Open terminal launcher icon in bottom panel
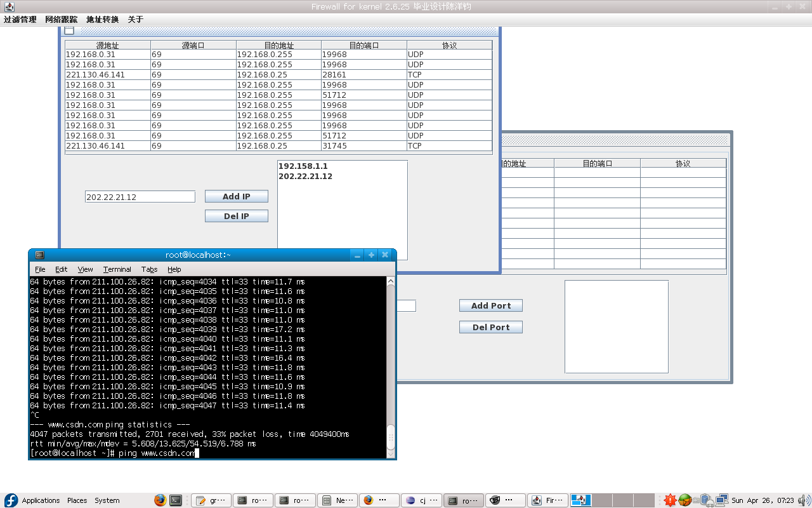812x508 pixels. point(176,500)
